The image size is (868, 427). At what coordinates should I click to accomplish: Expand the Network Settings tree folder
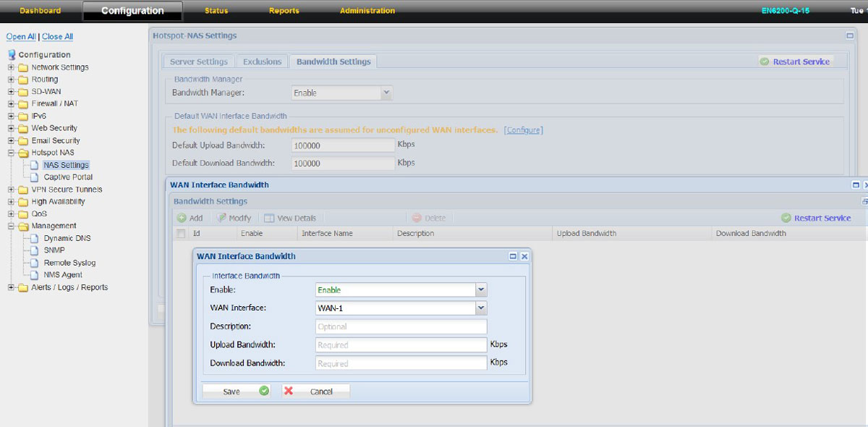pyautogui.click(x=12, y=67)
